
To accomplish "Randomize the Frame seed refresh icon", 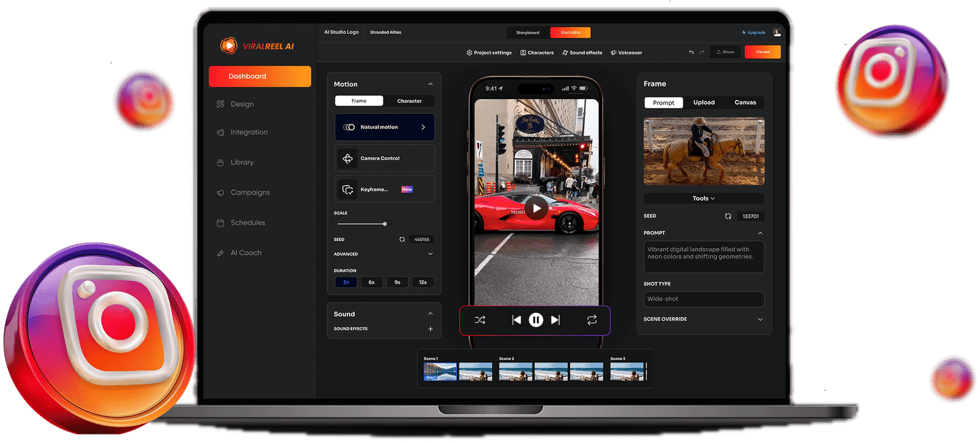I will click(728, 216).
